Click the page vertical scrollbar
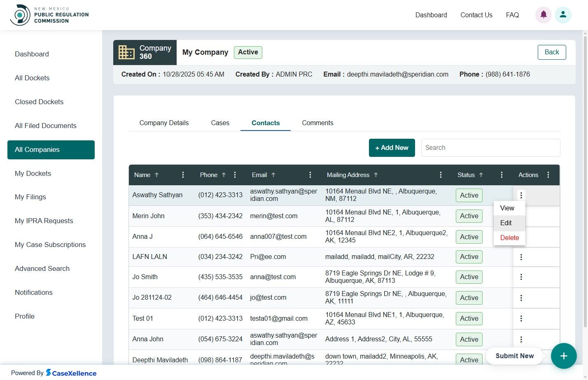Image resolution: width=588 pixels, height=380 pixels. point(585,181)
